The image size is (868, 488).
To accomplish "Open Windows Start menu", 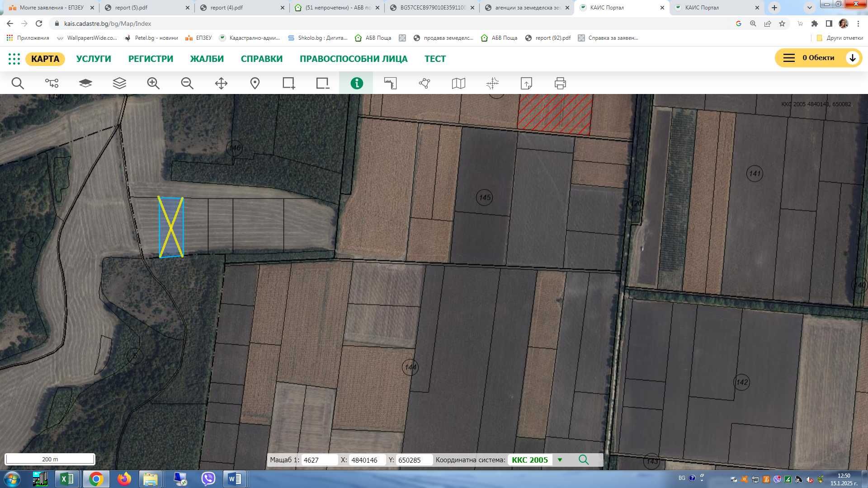I will [x=12, y=479].
